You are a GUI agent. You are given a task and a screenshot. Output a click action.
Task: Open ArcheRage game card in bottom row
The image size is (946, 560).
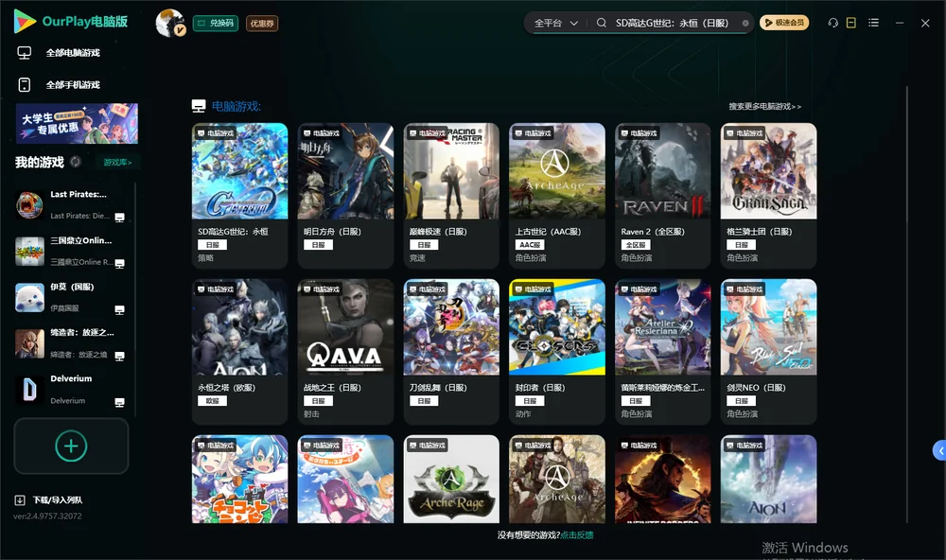pos(451,480)
